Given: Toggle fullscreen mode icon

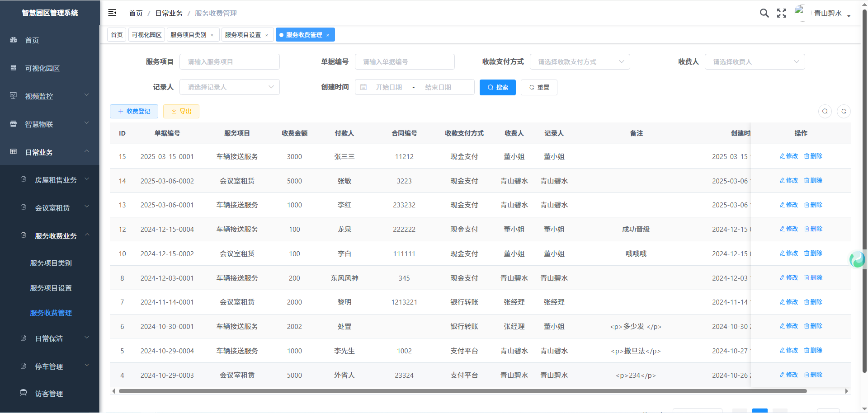Looking at the screenshot, I should [x=781, y=13].
